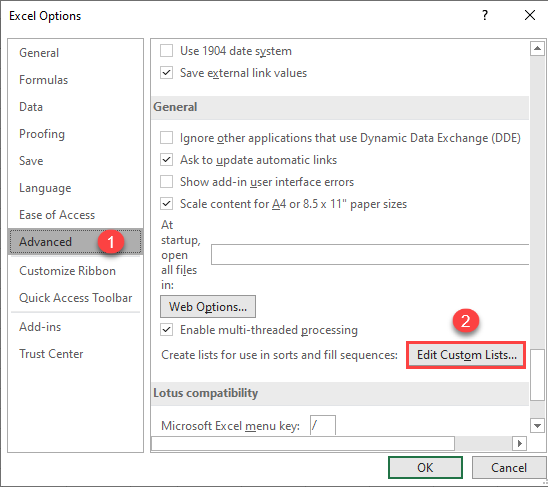Click the vertical scrollbar up arrow
548x487 pixels.
537,49
